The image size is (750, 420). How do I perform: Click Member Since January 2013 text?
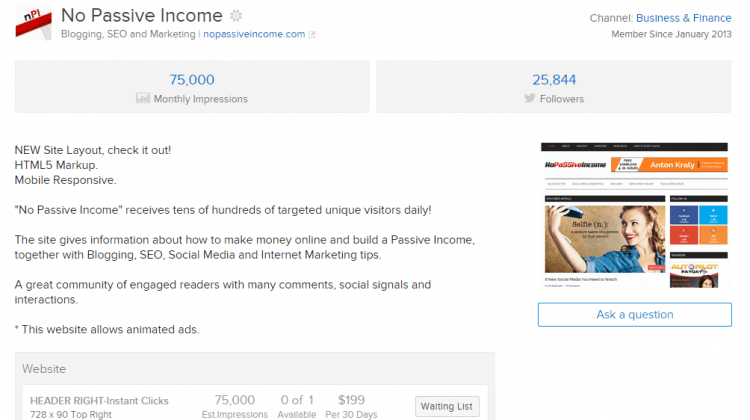[x=671, y=34]
